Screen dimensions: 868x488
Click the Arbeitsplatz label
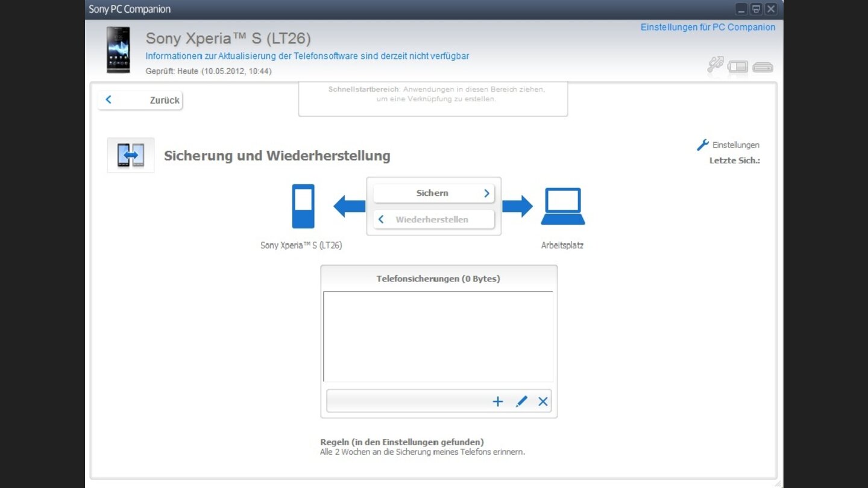click(562, 246)
